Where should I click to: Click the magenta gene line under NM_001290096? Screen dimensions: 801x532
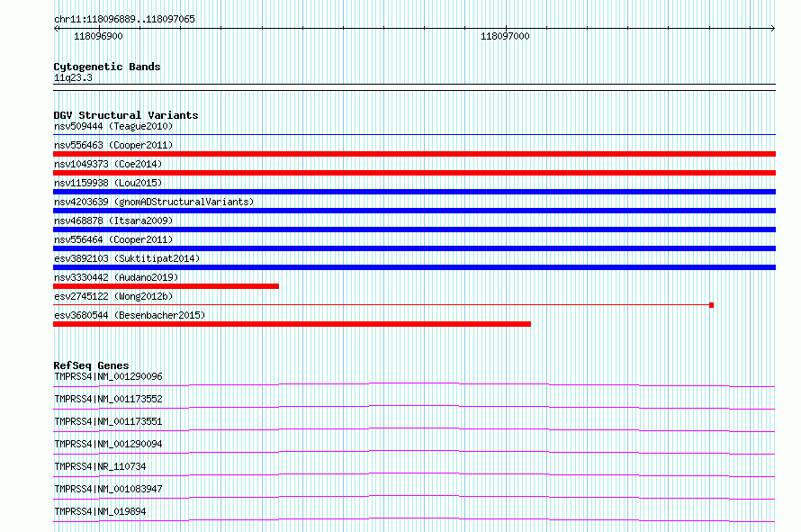tap(414, 384)
